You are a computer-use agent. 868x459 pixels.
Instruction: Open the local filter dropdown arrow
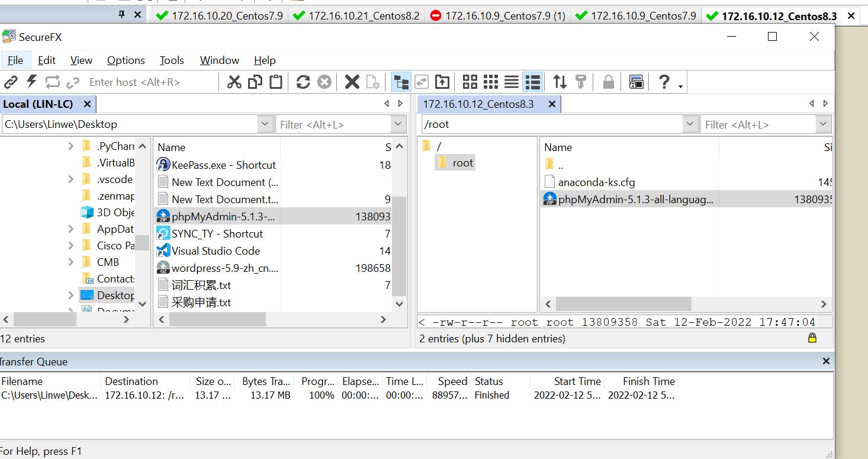398,124
